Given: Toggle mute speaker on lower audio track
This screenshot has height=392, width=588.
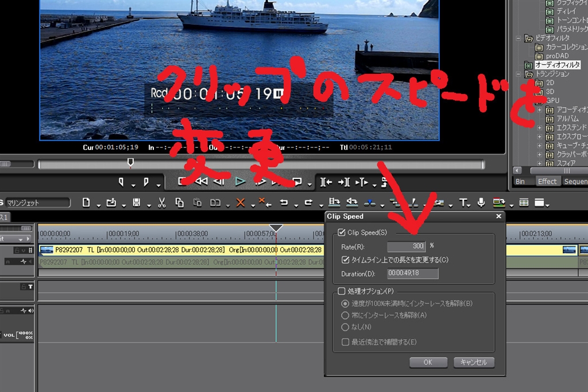Looking at the screenshot, I should point(31,311).
